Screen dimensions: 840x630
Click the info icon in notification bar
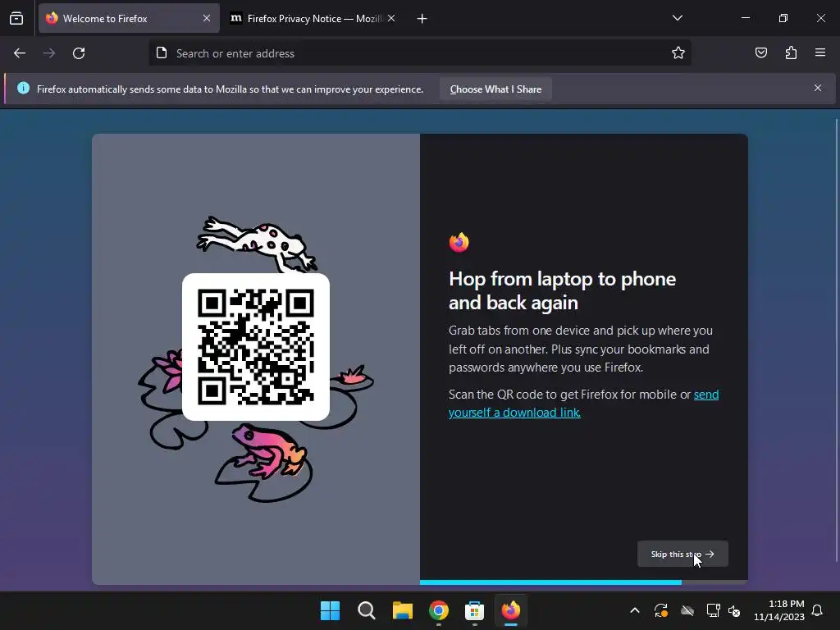[23, 88]
